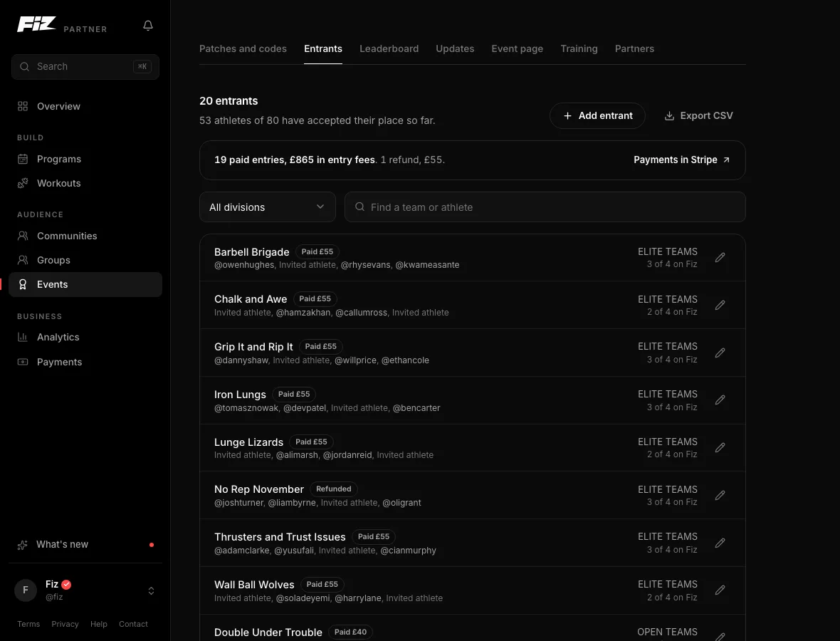Click @soladeyemi athlete handle
The width and height of the screenshot is (840, 641).
[x=303, y=598]
